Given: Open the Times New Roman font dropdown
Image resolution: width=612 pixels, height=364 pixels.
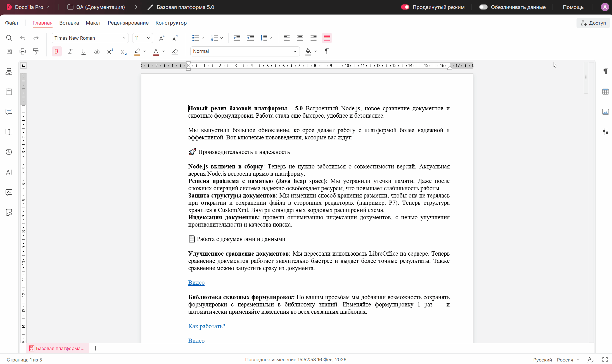Looking at the screenshot, I should (x=90, y=38).
